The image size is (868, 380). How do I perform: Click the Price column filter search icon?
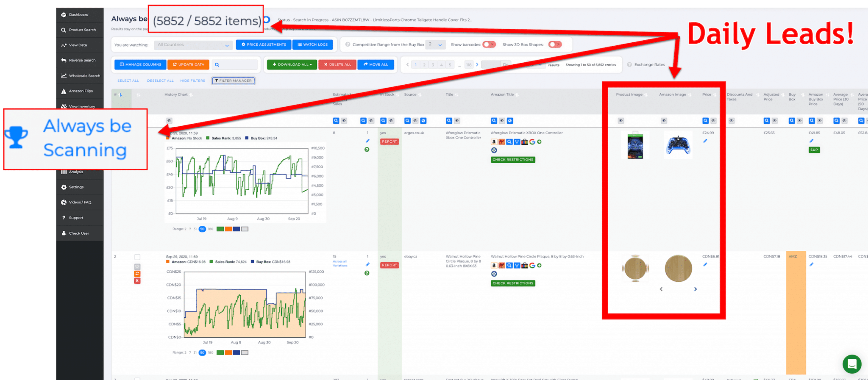click(x=705, y=121)
